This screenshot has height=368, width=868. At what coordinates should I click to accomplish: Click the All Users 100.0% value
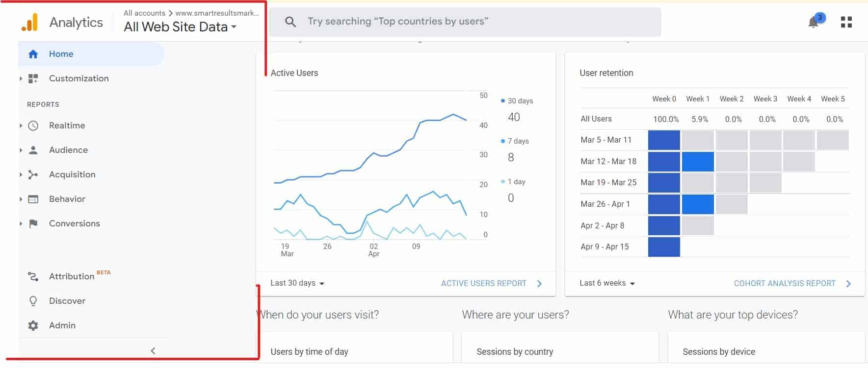[x=666, y=119]
